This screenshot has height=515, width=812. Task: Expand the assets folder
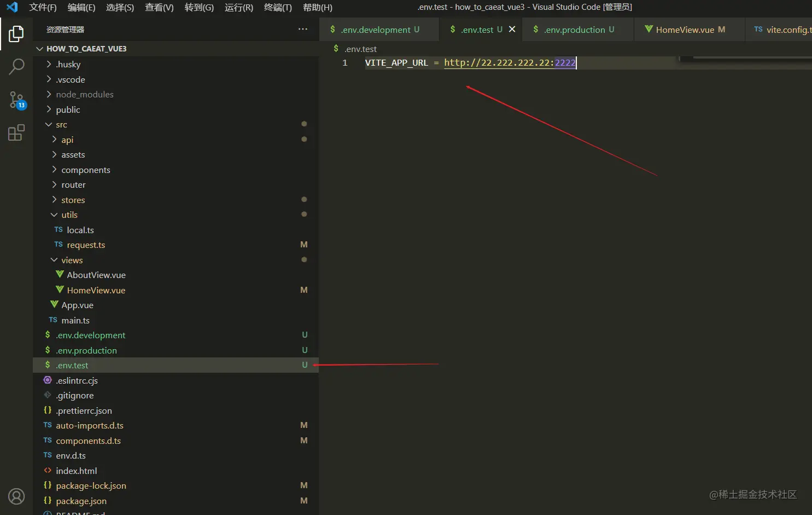[x=176, y=154]
